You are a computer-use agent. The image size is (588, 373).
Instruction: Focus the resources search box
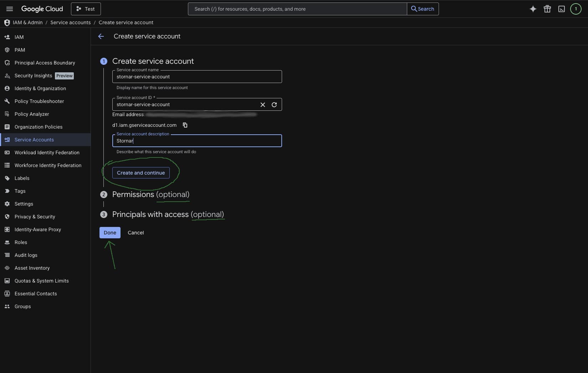click(297, 9)
